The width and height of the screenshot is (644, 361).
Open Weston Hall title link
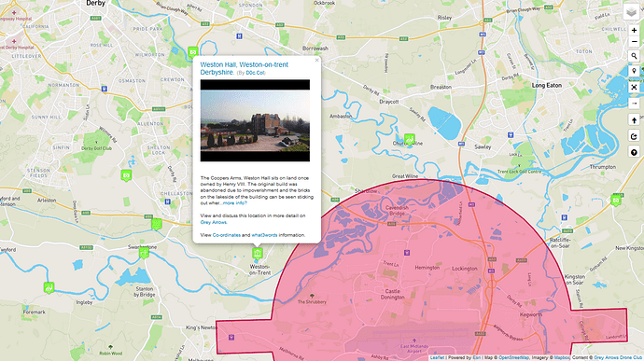click(244, 68)
